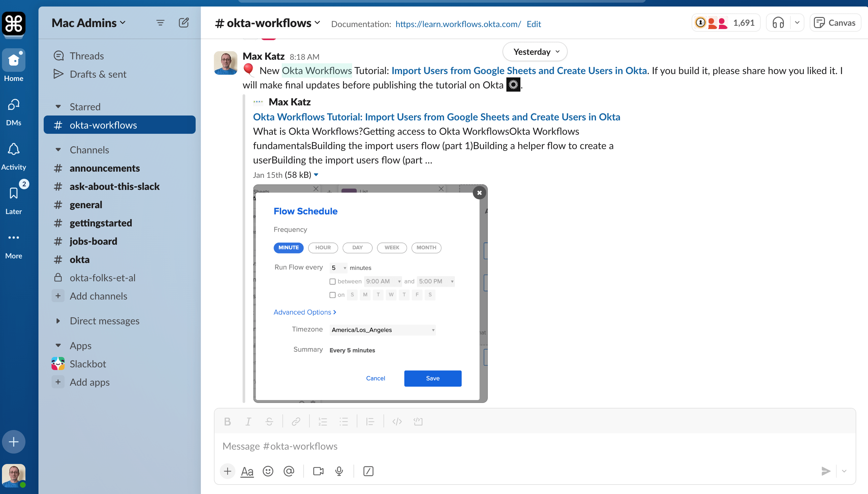Toggle bold formatting in composer
Image resolution: width=868 pixels, height=494 pixels.
pos(228,421)
